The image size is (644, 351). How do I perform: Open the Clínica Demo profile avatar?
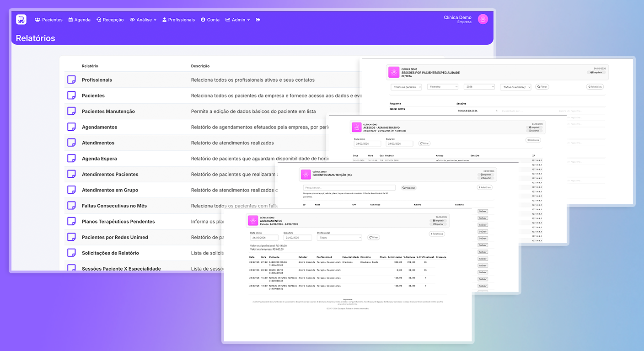tap(483, 19)
